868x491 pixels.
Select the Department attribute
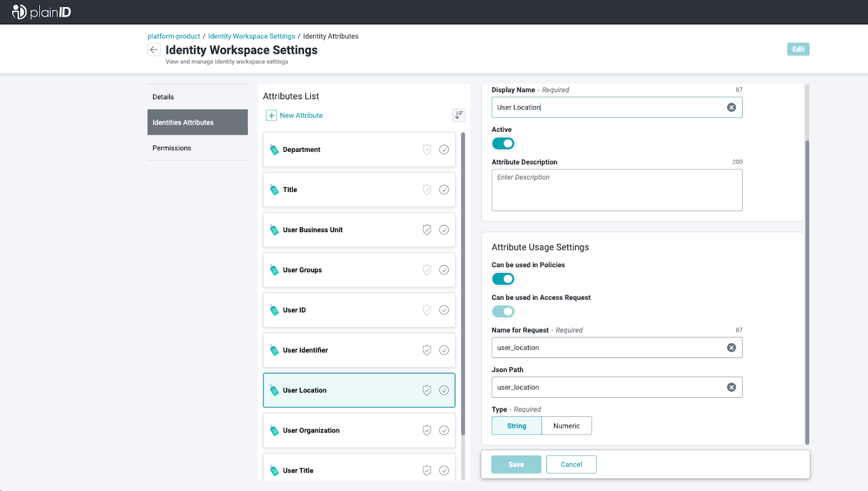coord(359,149)
